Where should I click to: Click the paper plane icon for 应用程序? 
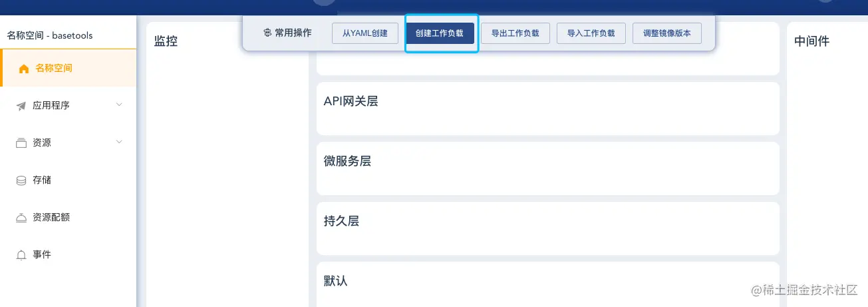[x=21, y=106]
